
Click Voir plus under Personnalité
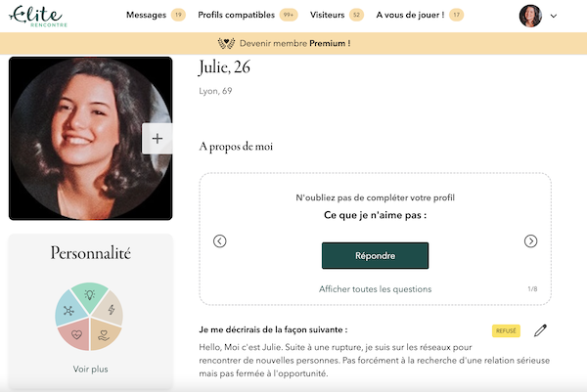(x=91, y=369)
